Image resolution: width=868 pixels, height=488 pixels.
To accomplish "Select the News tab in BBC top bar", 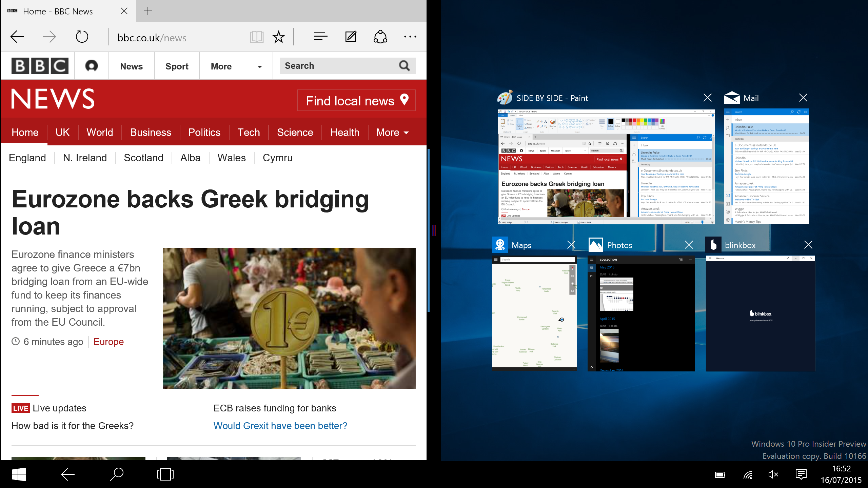I will pos(132,66).
